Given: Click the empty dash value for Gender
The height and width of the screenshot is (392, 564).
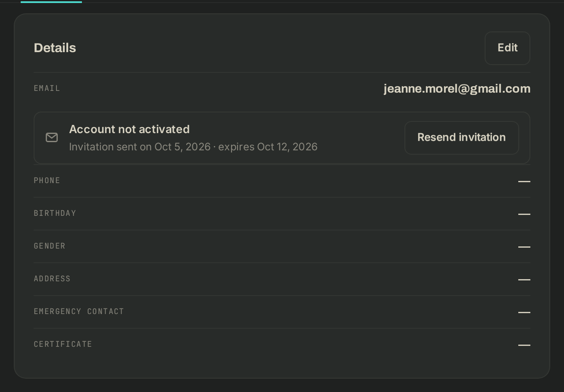Looking at the screenshot, I should (524, 247).
